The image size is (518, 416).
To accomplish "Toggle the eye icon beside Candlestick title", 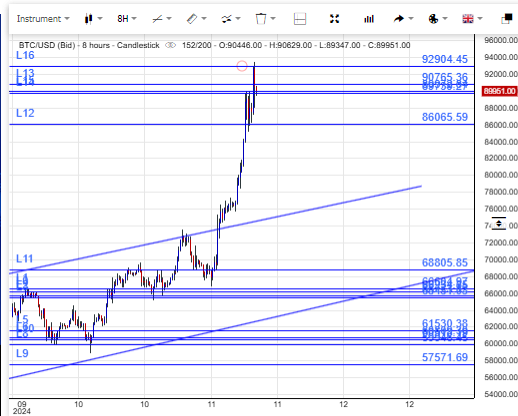I will coord(170,45).
